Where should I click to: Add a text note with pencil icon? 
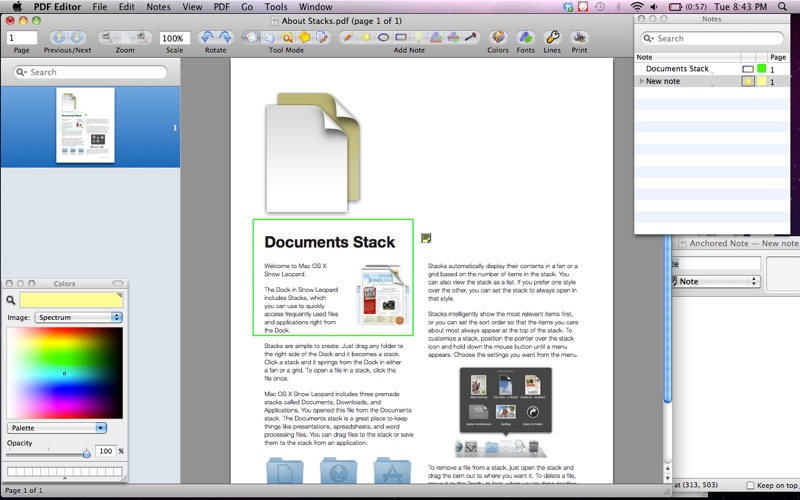point(348,37)
